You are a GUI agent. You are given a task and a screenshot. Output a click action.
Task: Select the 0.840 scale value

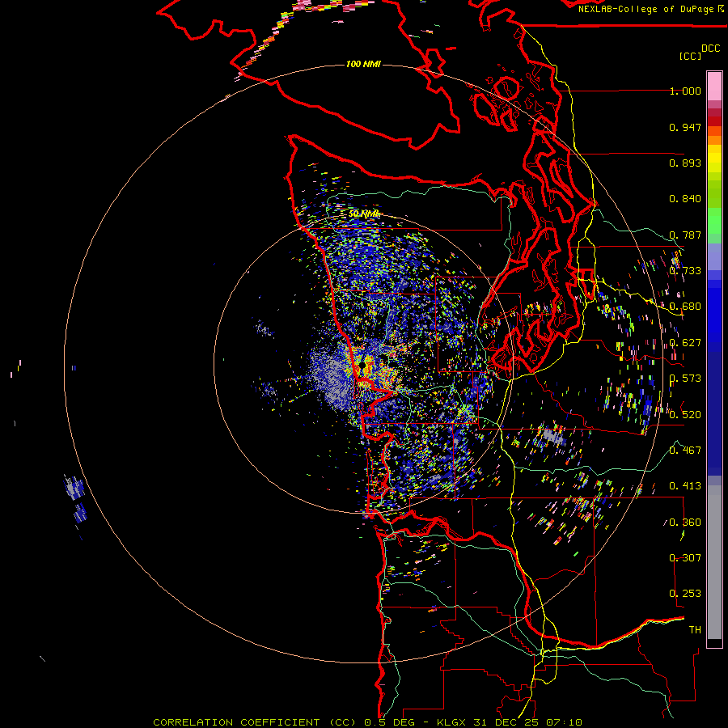(x=685, y=199)
